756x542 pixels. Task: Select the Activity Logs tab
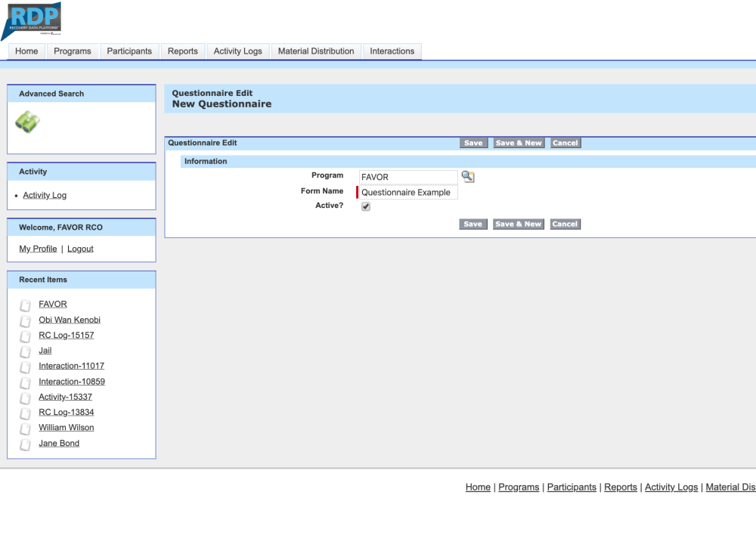(237, 51)
